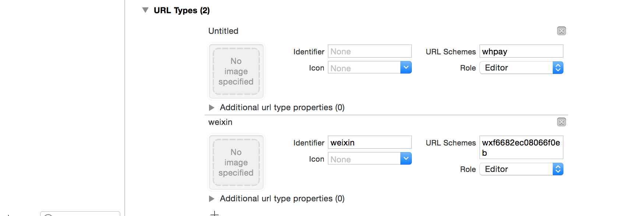Viewport: 644px width, 216px height.
Task: Click the Icon text box of weixin
Action: pyautogui.click(x=364, y=159)
